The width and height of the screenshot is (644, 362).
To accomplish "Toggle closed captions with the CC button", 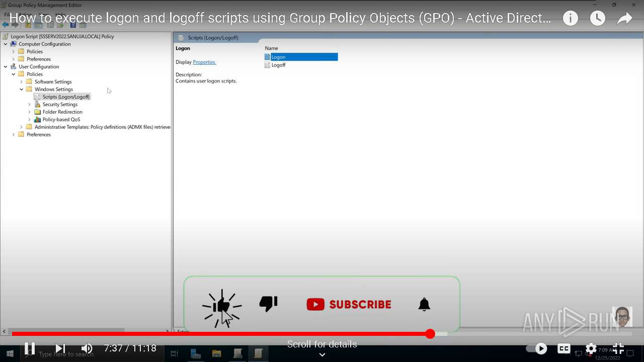I will click(x=564, y=348).
